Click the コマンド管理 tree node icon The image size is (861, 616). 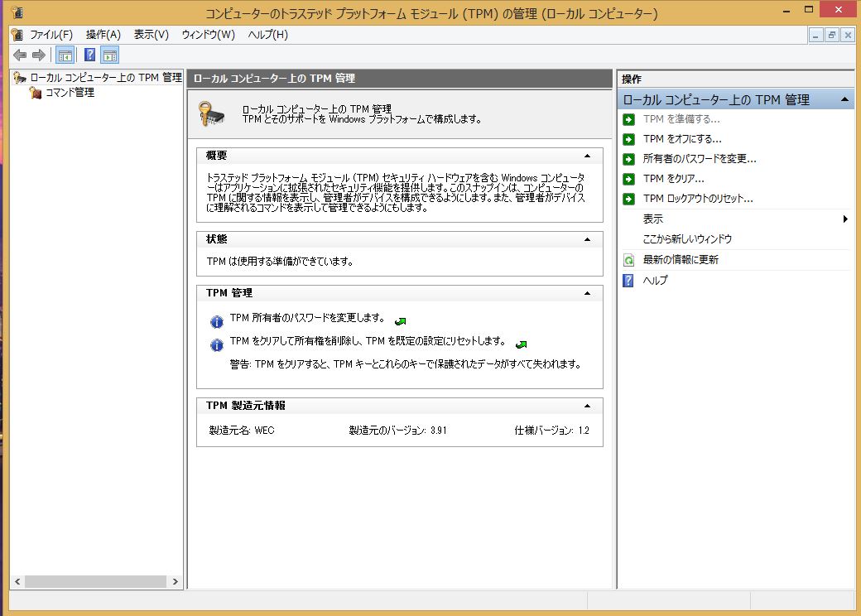(x=35, y=93)
